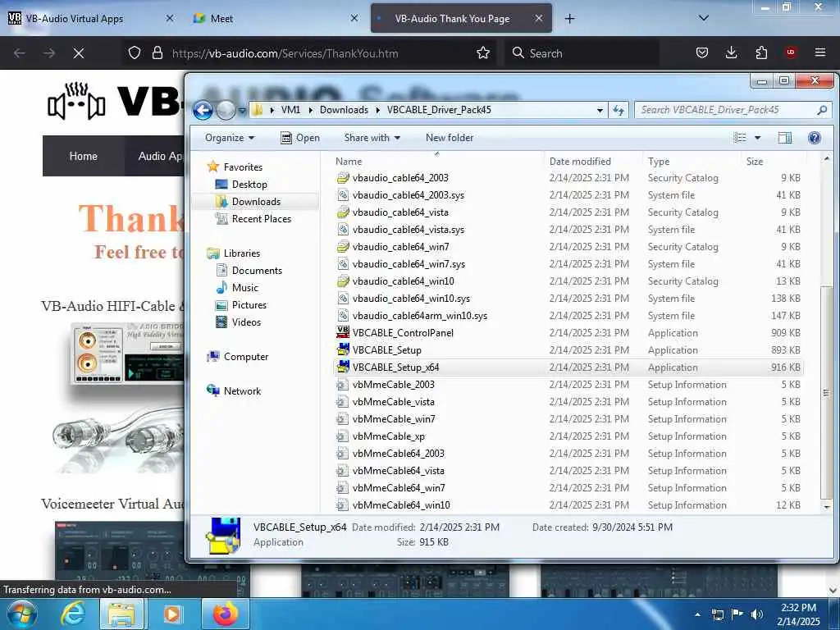Open Documents library

point(257,271)
